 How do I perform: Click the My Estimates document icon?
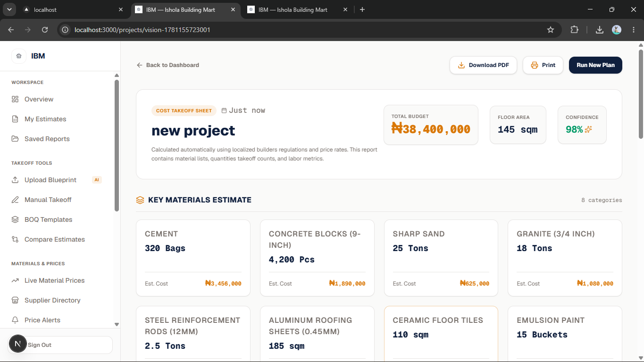pos(15,119)
